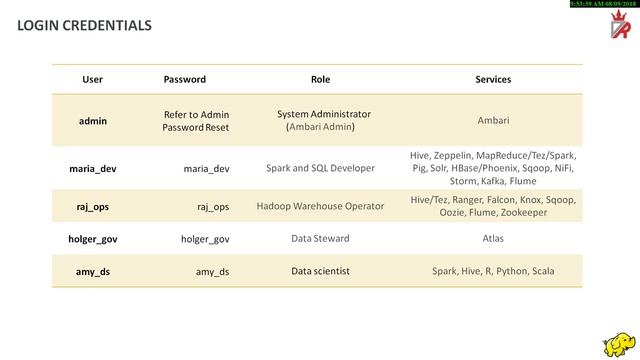The height and width of the screenshot is (360, 640).
Task: Select the holger_gov user name cell
Action: click(93, 239)
